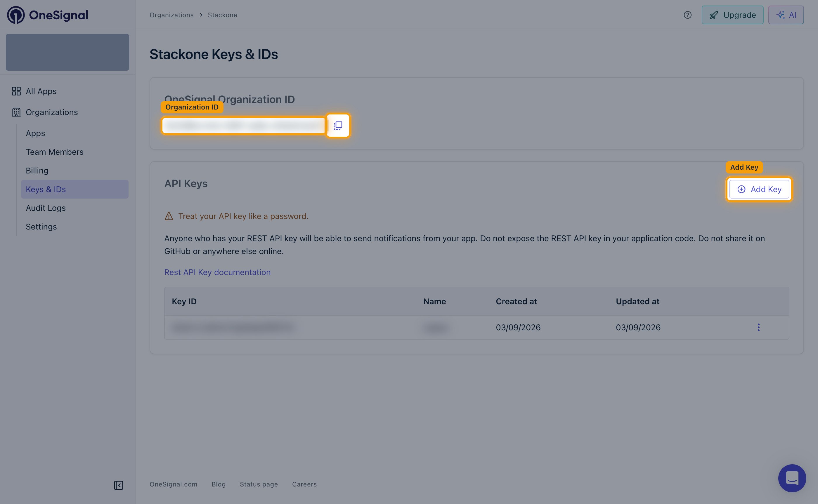The height and width of the screenshot is (504, 818).
Task: Open Blog footer link
Action: (219, 484)
